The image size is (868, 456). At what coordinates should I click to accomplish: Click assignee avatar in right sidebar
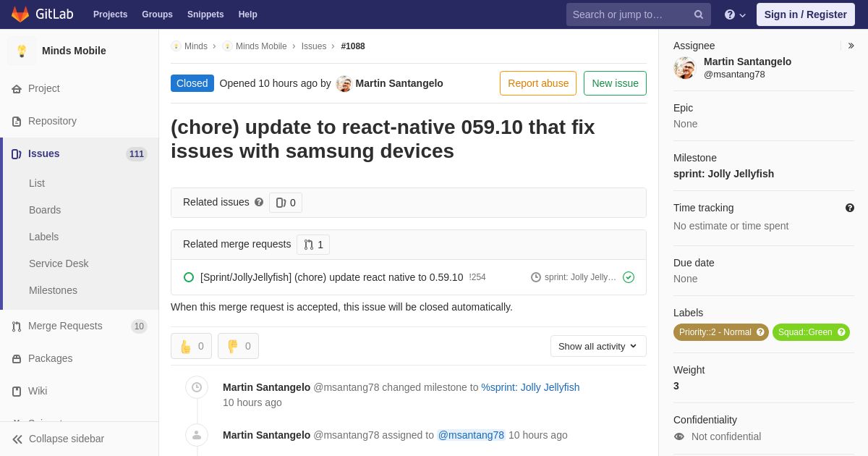coord(684,68)
